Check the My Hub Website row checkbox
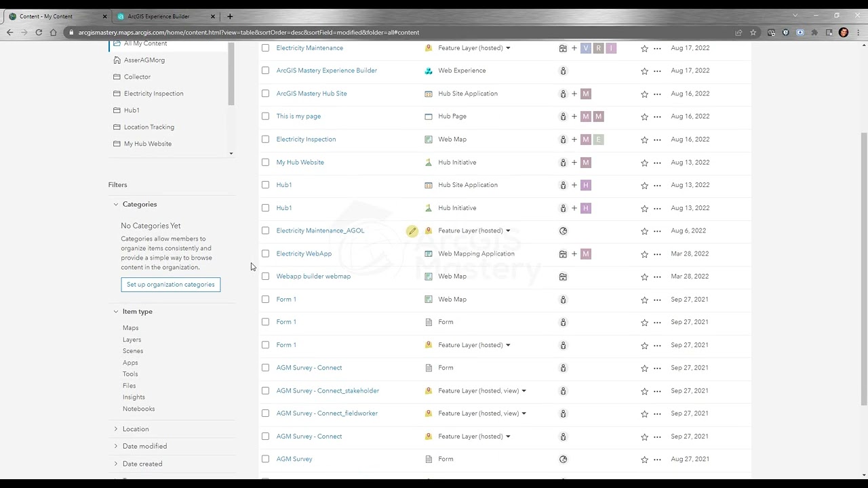 point(265,162)
